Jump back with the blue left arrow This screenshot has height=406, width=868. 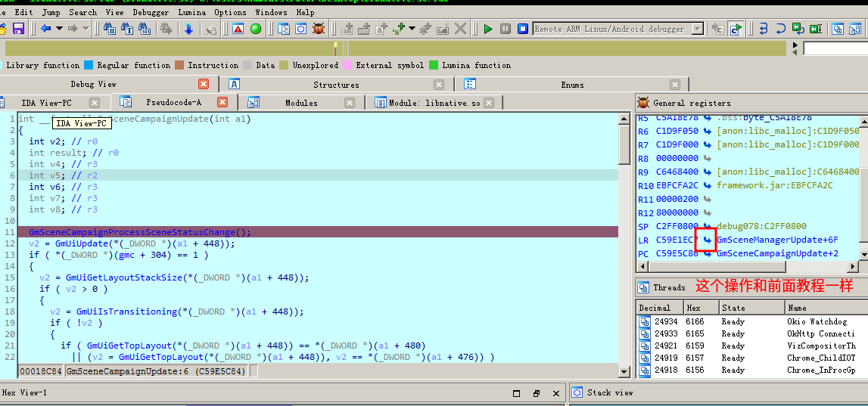45,29
